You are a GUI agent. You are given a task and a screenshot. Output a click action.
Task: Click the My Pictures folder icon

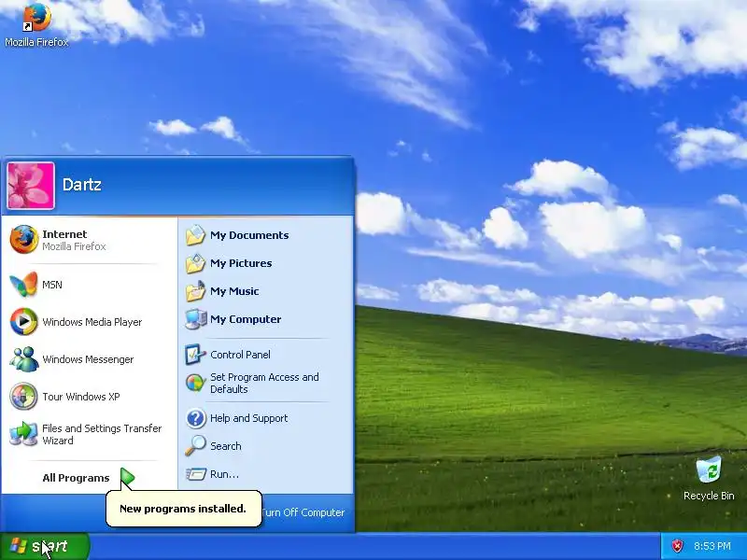pyautogui.click(x=195, y=263)
